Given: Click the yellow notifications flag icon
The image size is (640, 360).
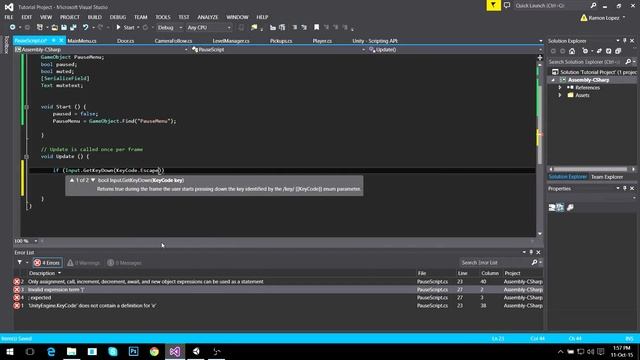Looking at the screenshot, I should click(493, 5).
